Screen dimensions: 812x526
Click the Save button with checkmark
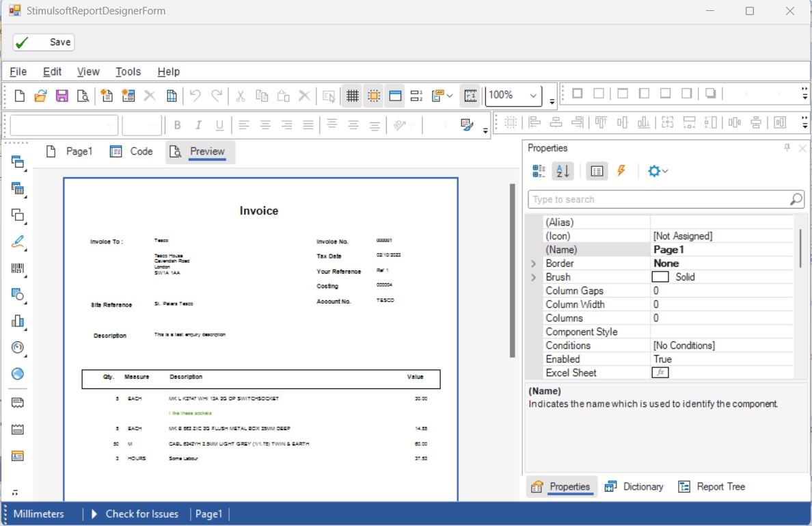44,42
